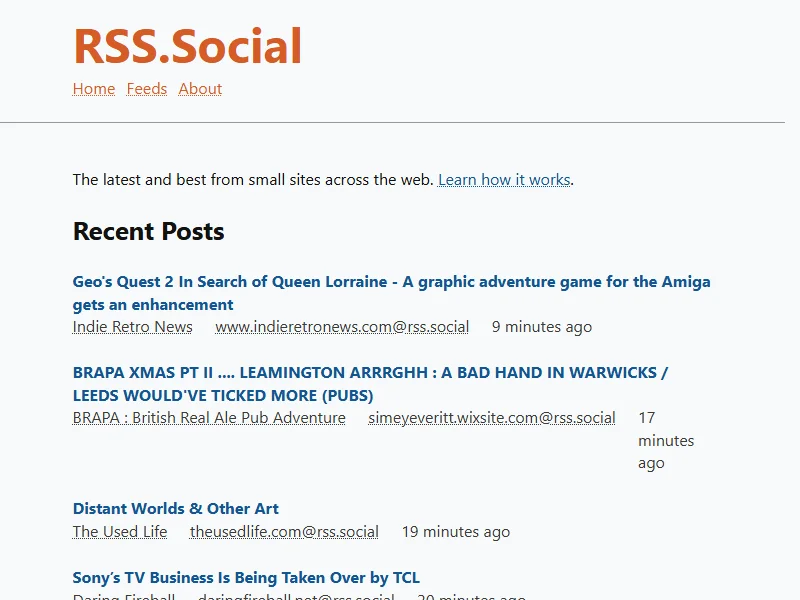Click the Recent Posts heading
Image resolution: width=800 pixels, height=600 pixels.
tap(149, 232)
